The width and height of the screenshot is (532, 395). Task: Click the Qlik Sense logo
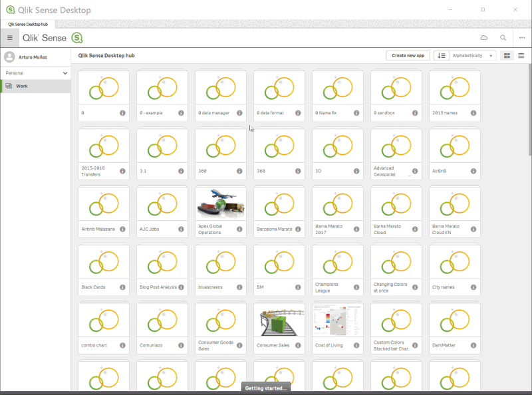click(x=53, y=38)
